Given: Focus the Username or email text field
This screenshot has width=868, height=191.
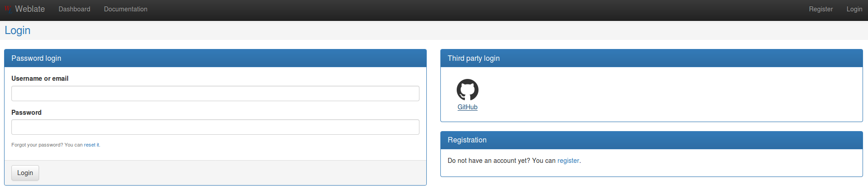Looking at the screenshot, I should 215,93.
